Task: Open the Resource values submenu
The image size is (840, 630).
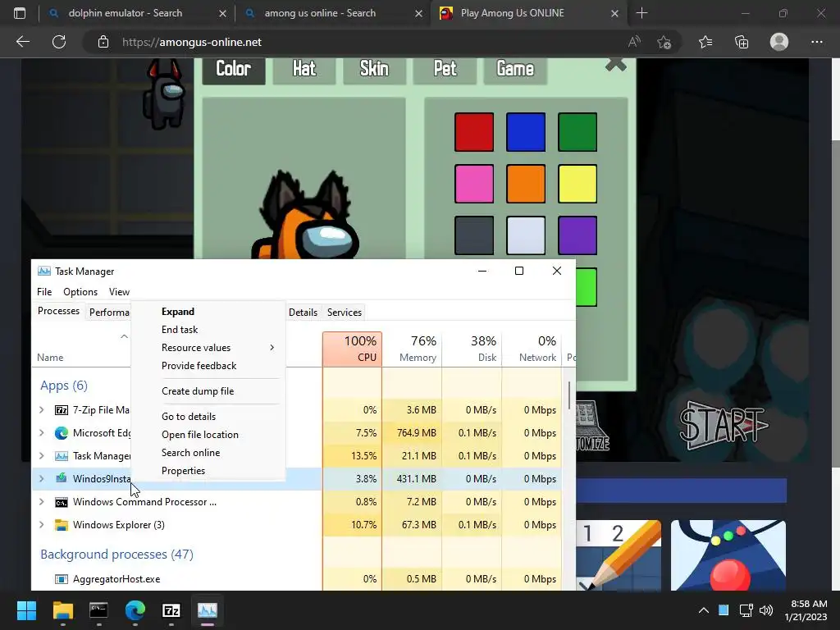Action: point(208,348)
